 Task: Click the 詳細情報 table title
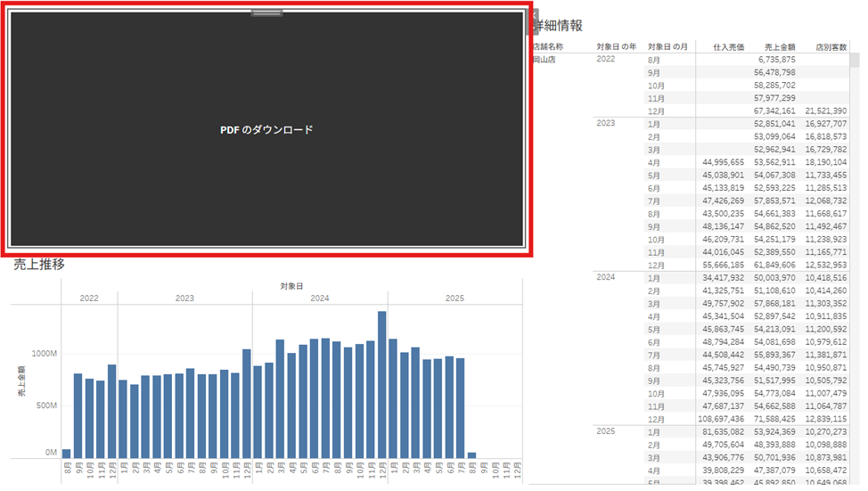tap(559, 26)
